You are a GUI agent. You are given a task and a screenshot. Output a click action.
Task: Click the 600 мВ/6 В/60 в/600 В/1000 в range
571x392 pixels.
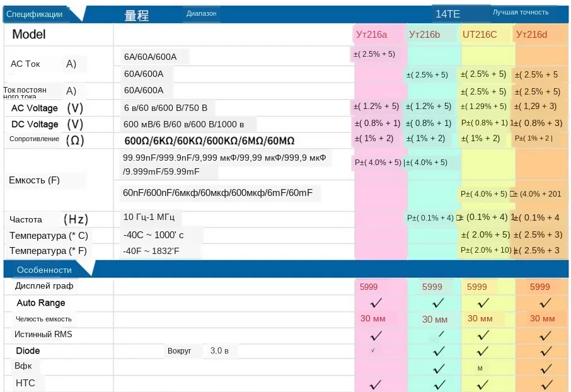pyautogui.click(x=183, y=124)
